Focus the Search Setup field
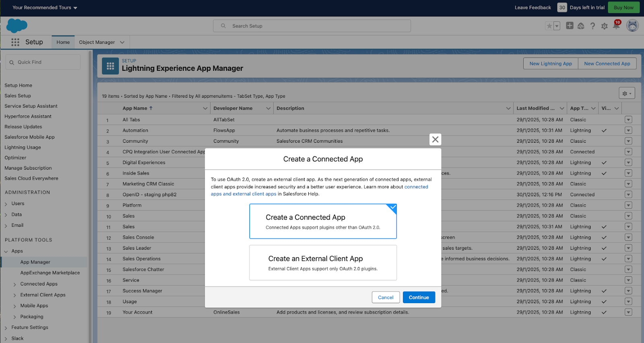 [312, 26]
